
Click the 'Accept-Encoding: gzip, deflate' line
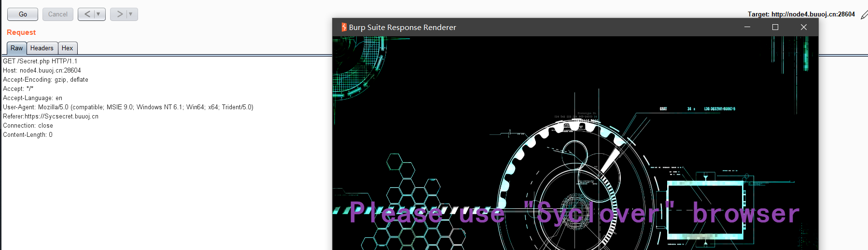[x=45, y=80]
